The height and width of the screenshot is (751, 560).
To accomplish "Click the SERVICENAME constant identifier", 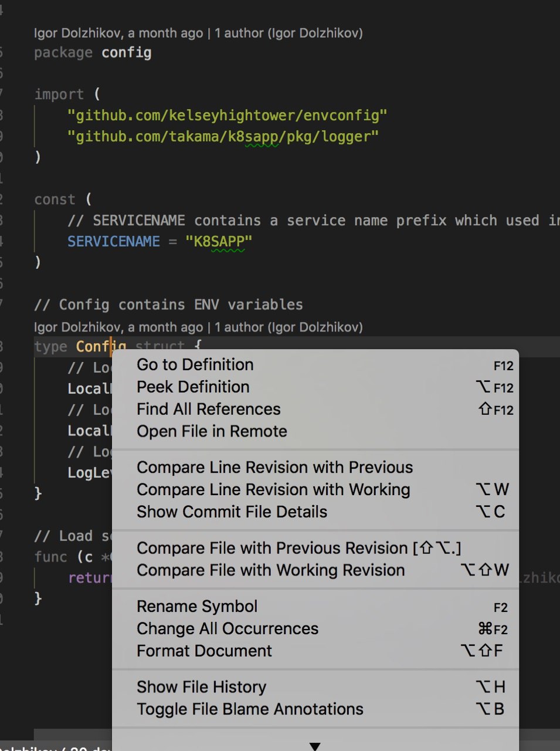I will click(x=114, y=242).
